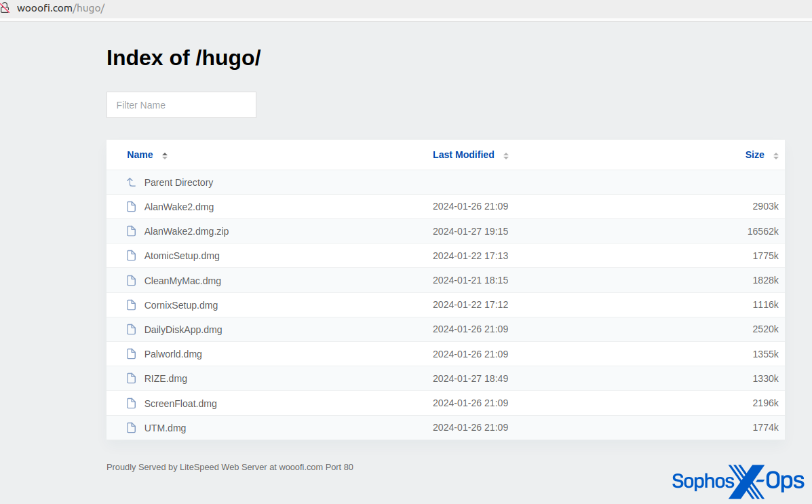Sort listing by Last Modified header
The image size is (812, 504).
pos(463,155)
